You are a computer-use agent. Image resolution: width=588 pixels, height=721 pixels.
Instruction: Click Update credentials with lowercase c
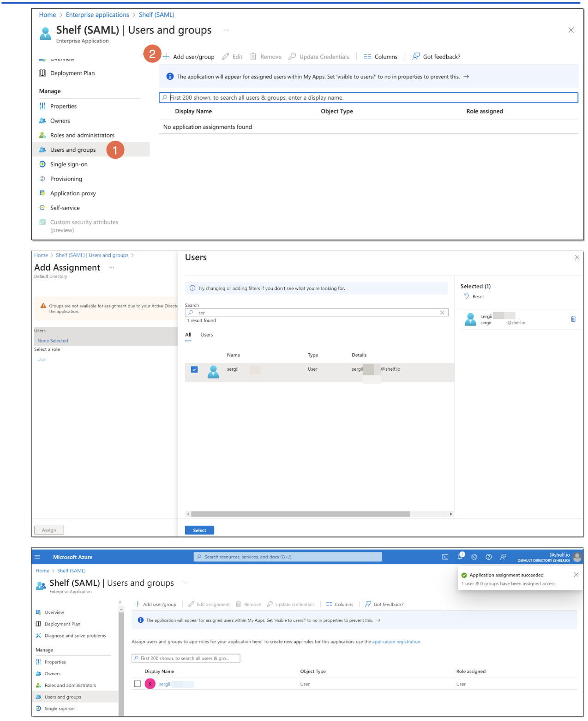[x=291, y=604]
